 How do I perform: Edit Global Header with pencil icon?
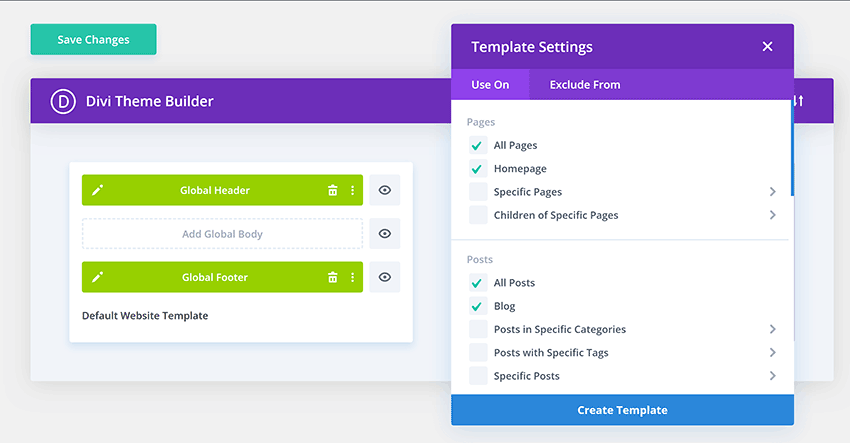[98, 190]
